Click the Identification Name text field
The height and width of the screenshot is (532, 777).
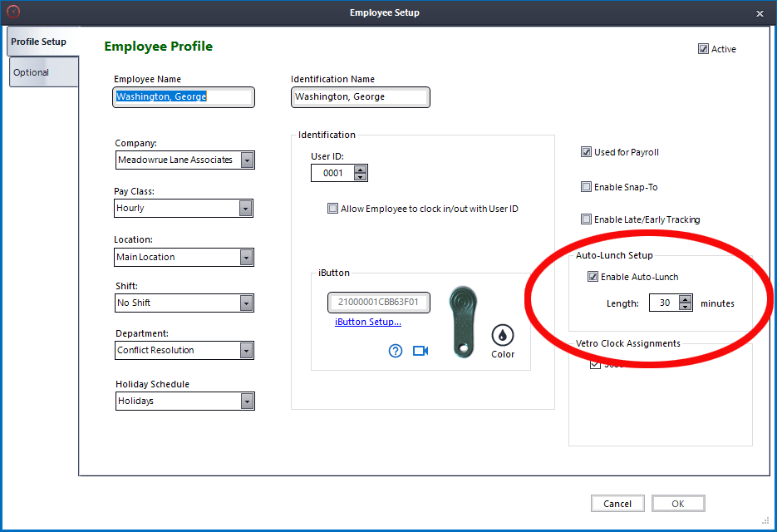click(x=360, y=97)
